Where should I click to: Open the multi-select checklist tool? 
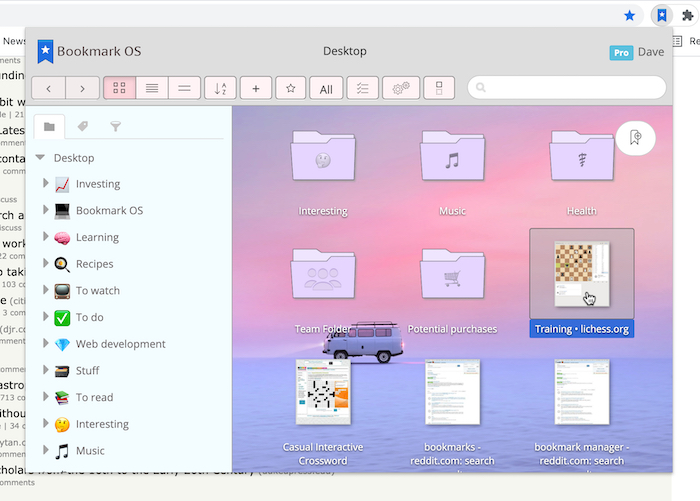click(x=362, y=88)
